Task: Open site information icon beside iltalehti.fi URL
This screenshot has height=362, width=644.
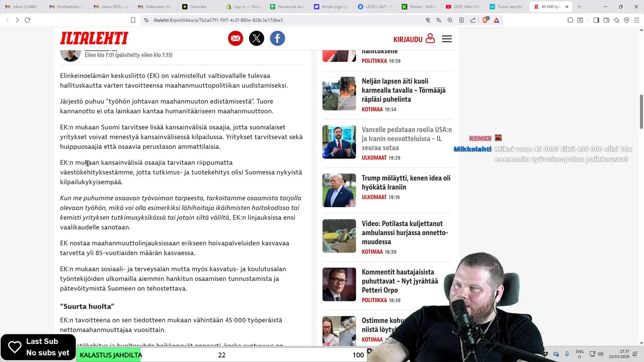Action: (146, 20)
